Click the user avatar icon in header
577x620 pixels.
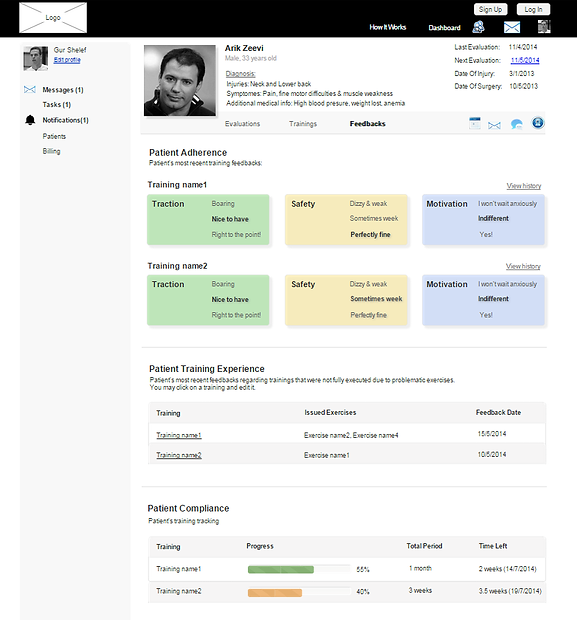(x=544, y=26)
